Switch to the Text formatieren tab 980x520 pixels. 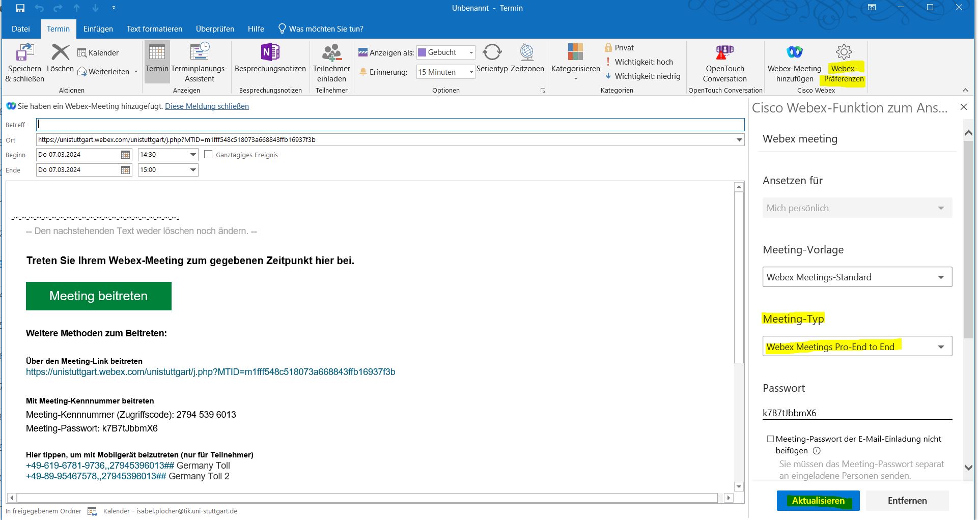[x=154, y=29]
